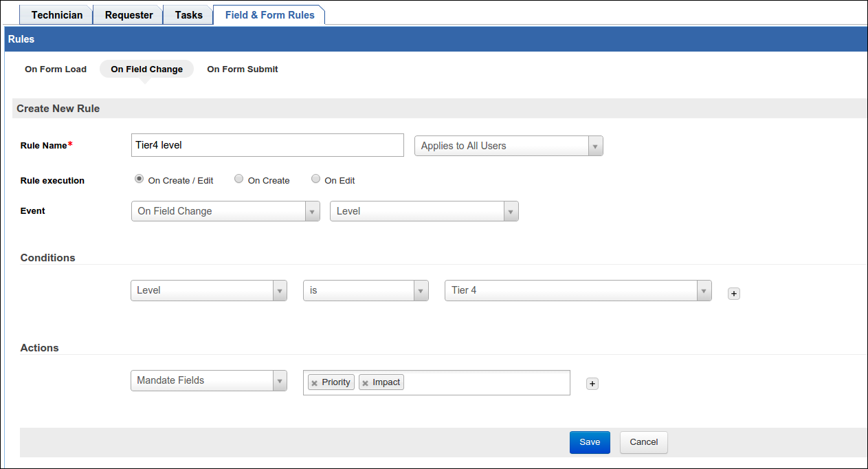Click the Save button

tap(589, 442)
